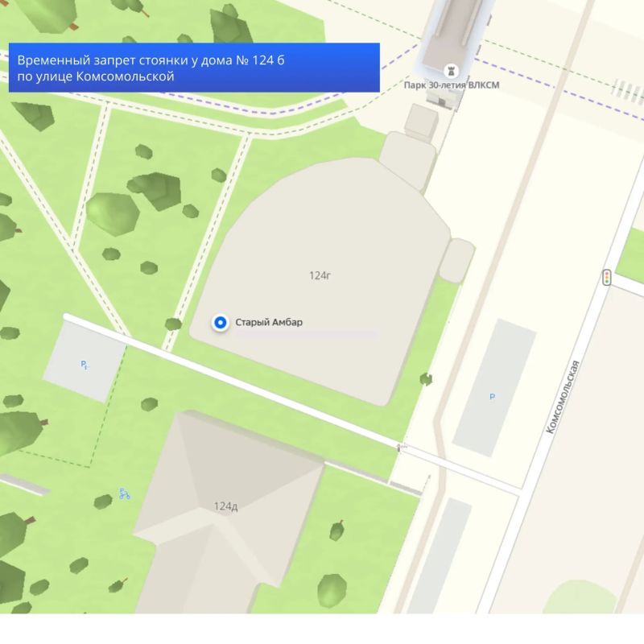Viewport: 644px width, 644px height.
Task: Click the Парк 30-летия ВЛКСМ text label
Action: pos(452,85)
